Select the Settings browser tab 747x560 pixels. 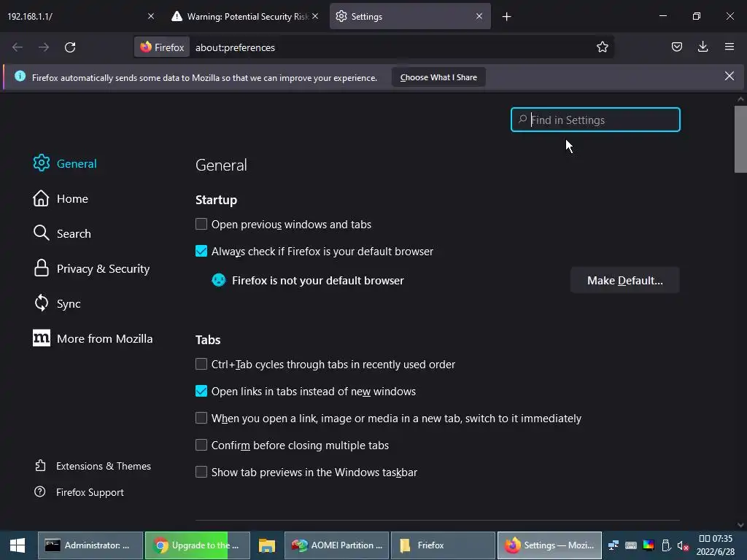point(410,16)
